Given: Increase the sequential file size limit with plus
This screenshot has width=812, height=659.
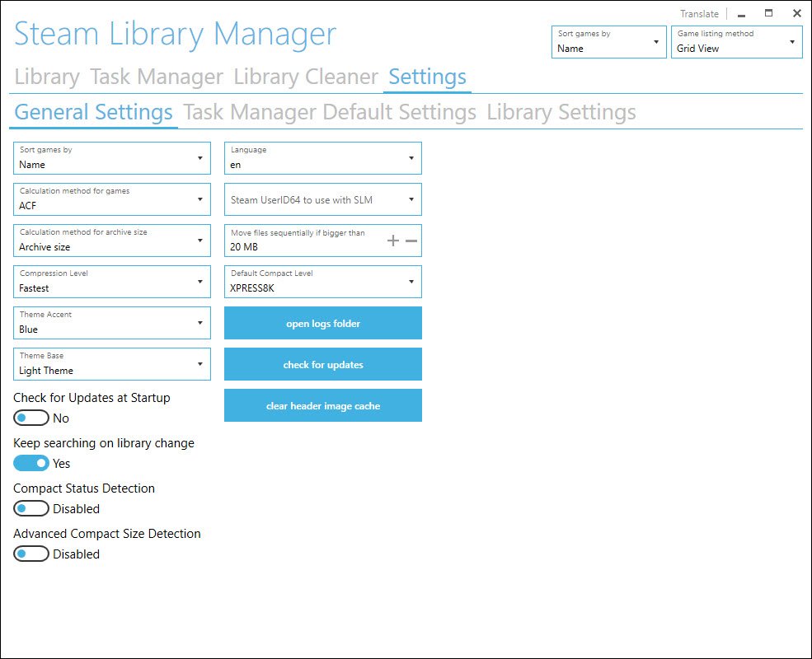Looking at the screenshot, I should pos(392,240).
